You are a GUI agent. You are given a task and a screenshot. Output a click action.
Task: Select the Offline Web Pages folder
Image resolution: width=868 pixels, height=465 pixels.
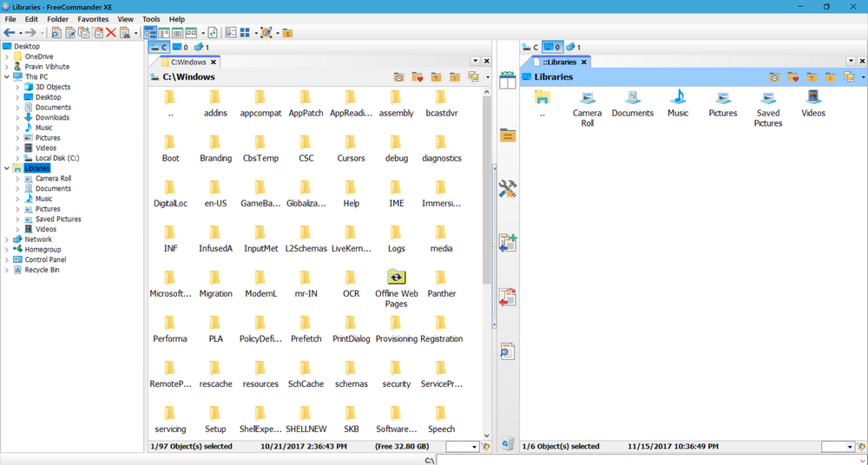(x=397, y=288)
